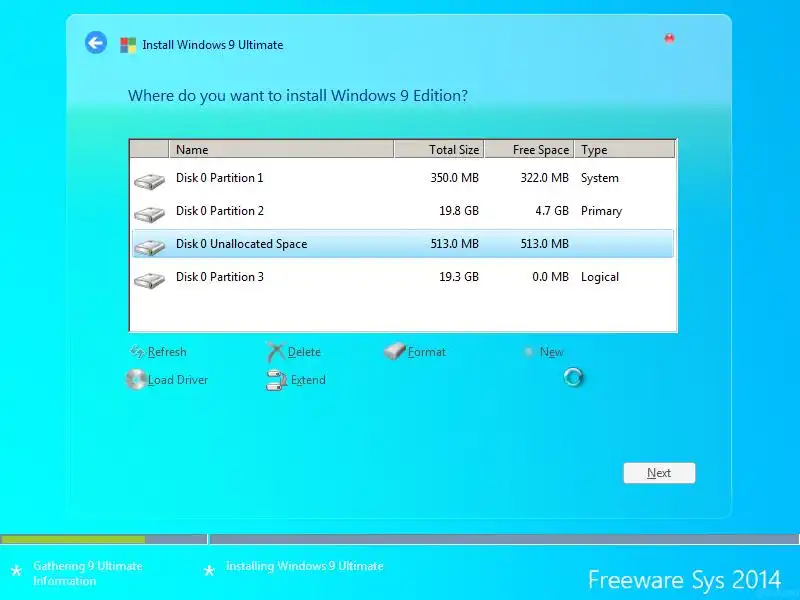Close the installer with the red button
Screen dimensions: 800x600
coord(669,38)
